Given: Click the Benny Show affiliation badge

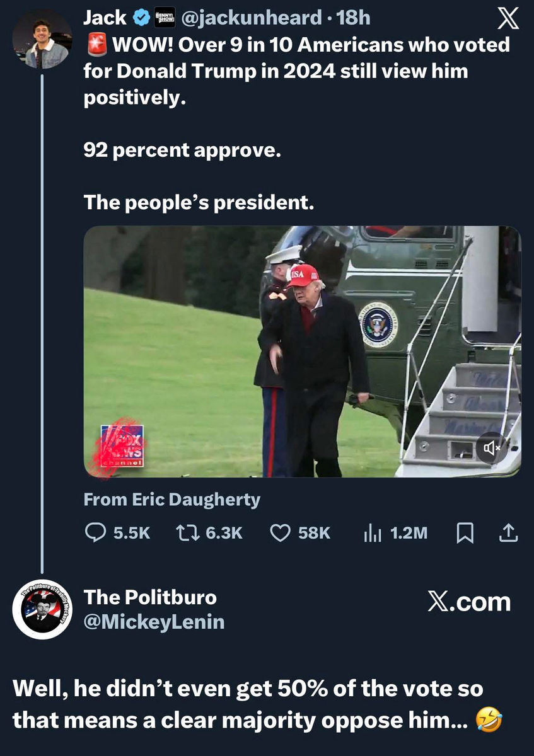Looking at the screenshot, I should point(165,18).
